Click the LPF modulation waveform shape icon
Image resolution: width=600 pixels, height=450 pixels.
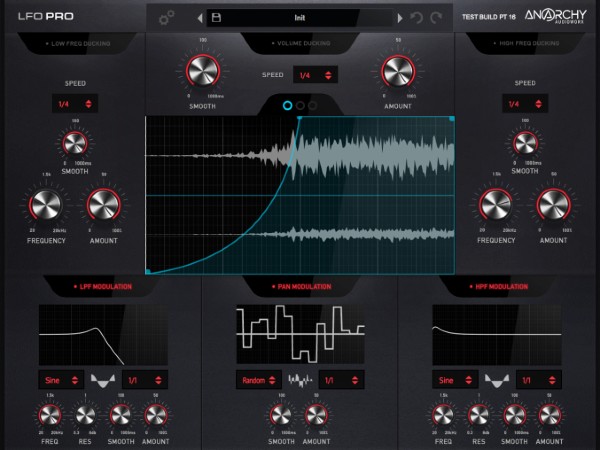coord(102,380)
